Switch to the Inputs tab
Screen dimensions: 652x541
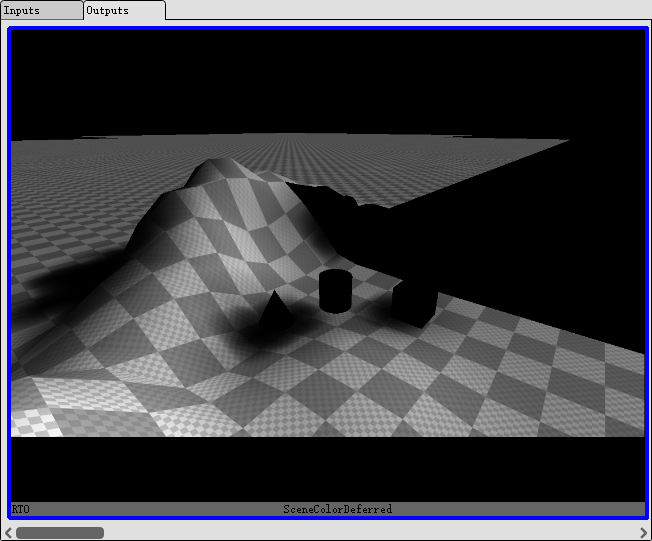click(41, 10)
